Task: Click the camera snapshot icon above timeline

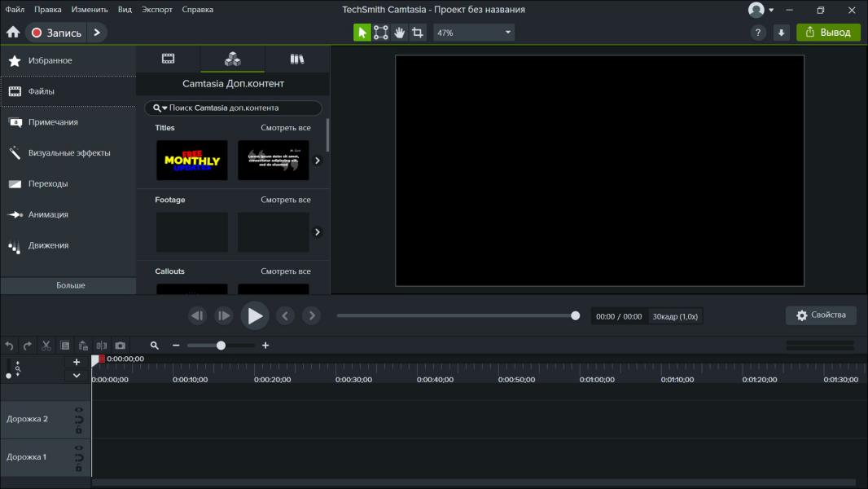Action: tap(121, 346)
